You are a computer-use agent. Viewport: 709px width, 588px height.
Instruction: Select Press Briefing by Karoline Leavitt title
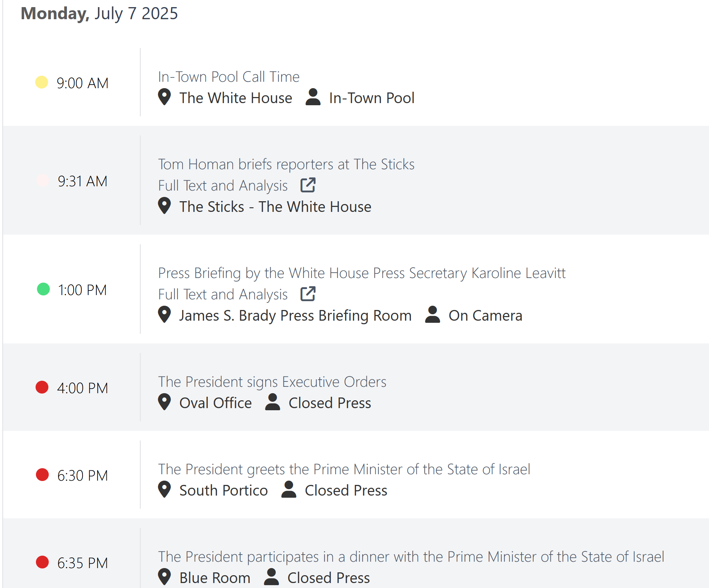[362, 273]
